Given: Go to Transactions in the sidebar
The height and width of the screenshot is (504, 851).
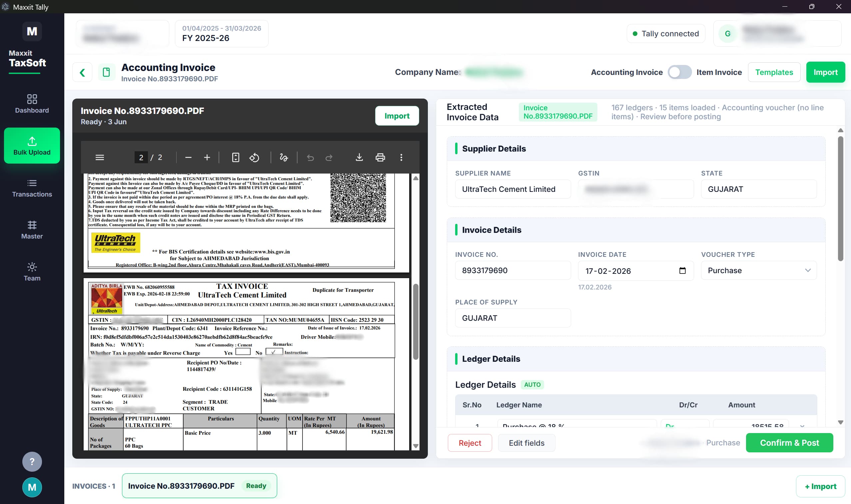Looking at the screenshot, I should pyautogui.click(x=32, y=188).
